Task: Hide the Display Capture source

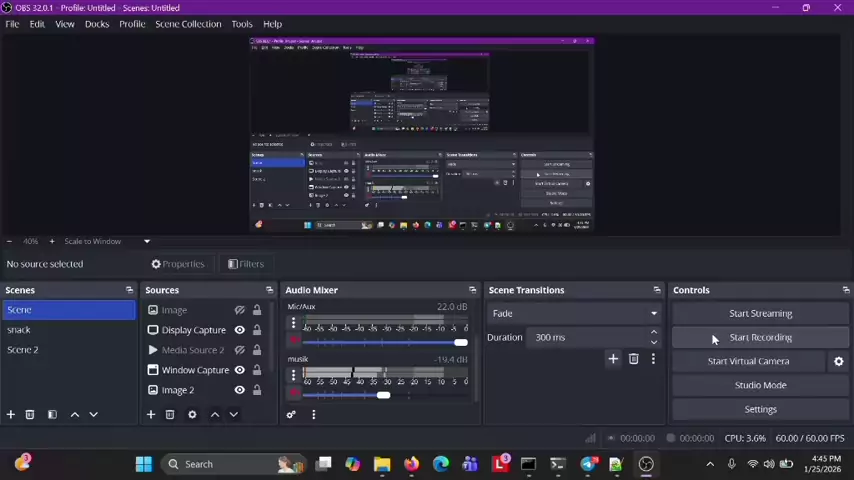Action: (x=239, y=330)
